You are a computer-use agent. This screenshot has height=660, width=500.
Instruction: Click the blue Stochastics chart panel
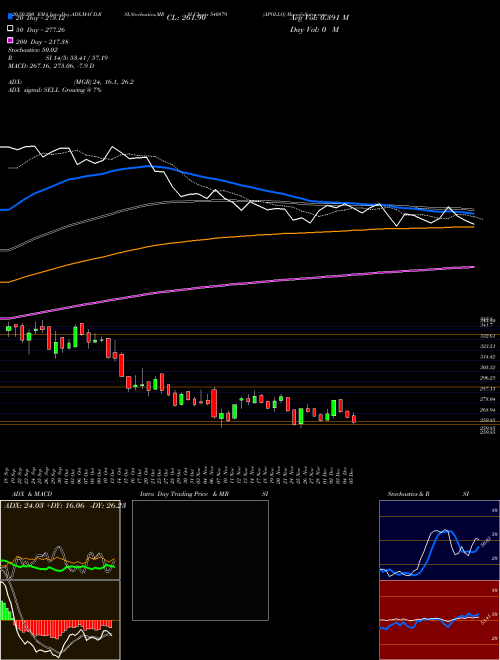click(x=439, y=540)
